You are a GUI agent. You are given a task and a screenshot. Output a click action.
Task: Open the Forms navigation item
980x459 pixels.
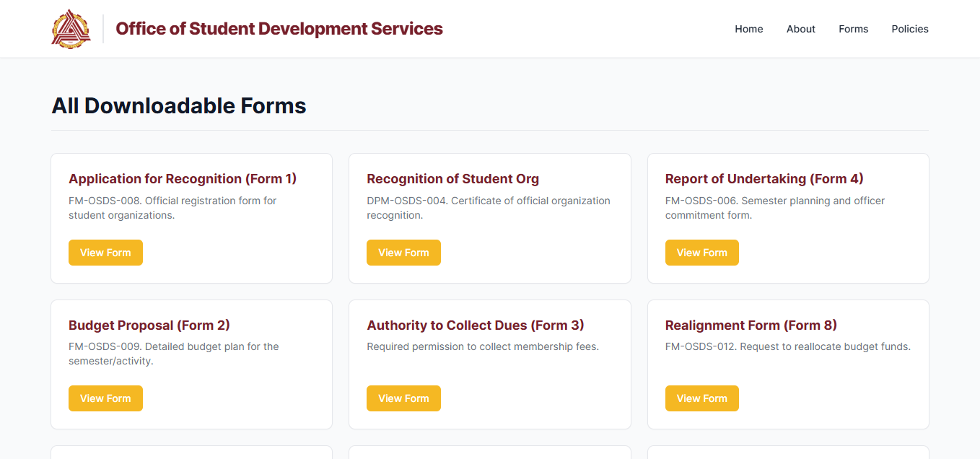[853, 29]
